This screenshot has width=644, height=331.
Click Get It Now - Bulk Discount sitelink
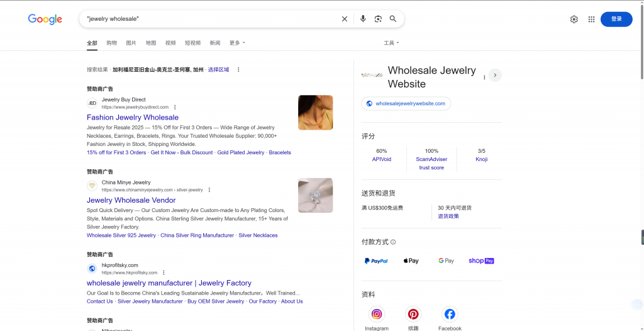(182, 152)
